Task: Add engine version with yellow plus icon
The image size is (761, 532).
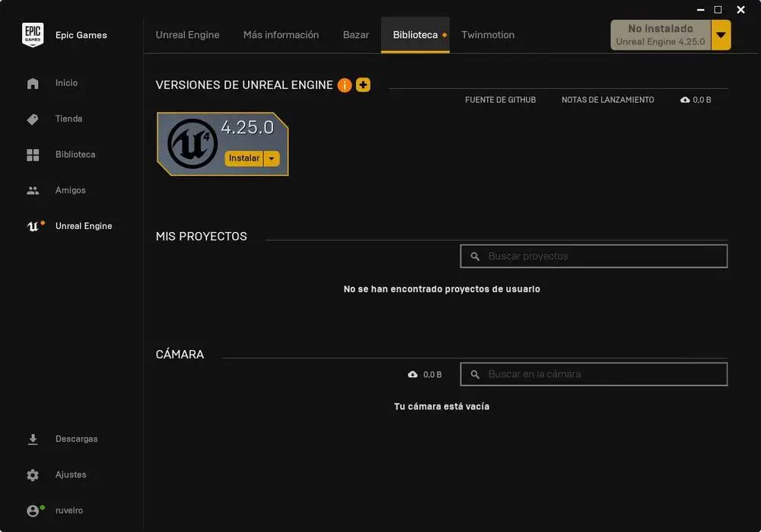Action: pyautogui.click(x=363, y=85)
